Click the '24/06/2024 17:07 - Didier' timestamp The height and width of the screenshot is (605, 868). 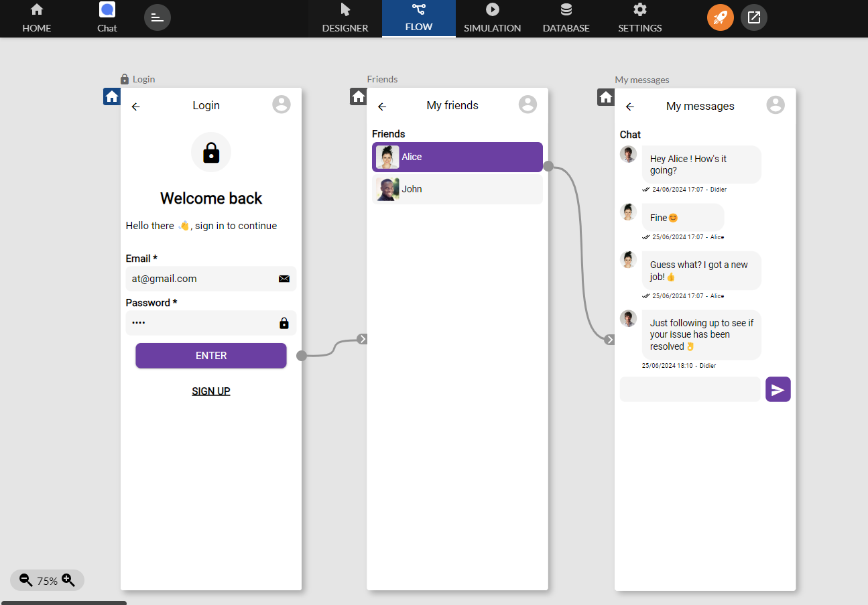coord(689,190)
